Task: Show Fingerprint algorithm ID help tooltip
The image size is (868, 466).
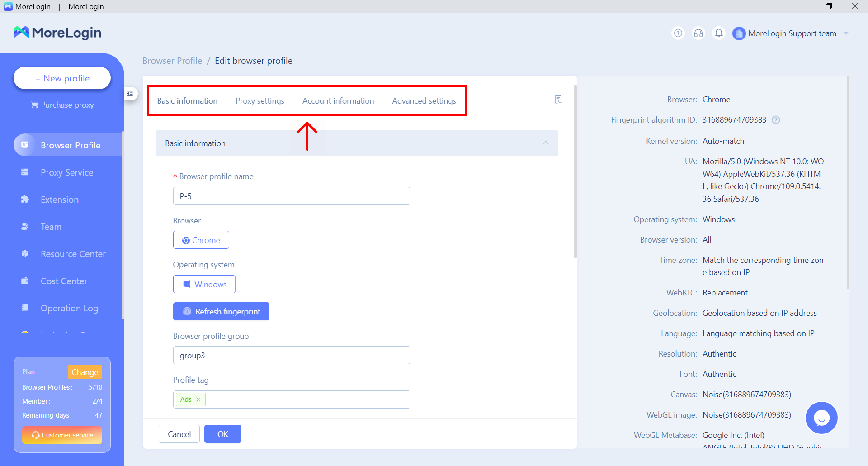Action: [776, 120]
